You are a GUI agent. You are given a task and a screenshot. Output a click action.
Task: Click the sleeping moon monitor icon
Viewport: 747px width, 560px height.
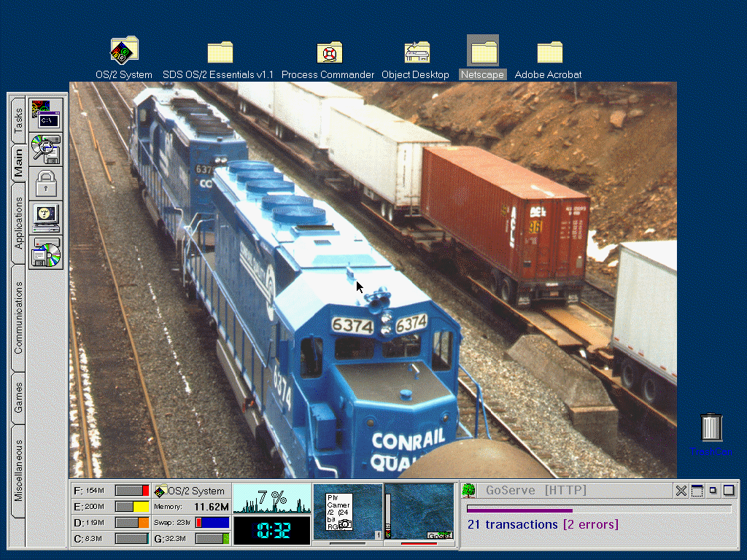tap(46, 218)
